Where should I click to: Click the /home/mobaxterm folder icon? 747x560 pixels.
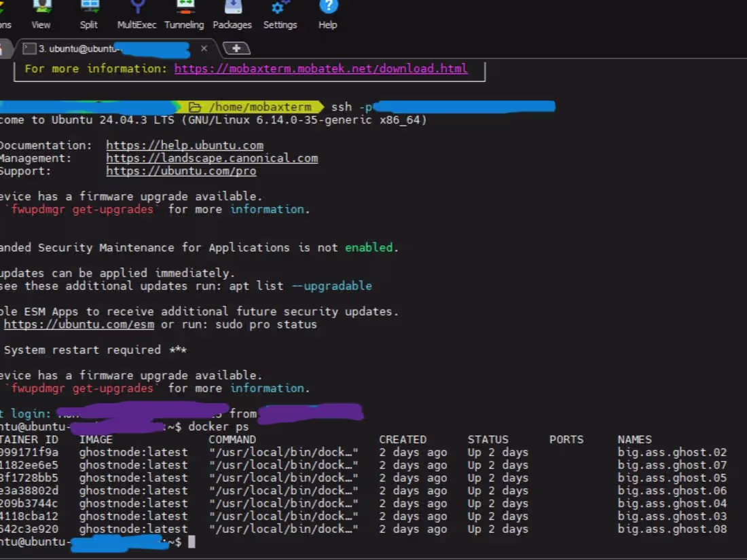point(194,107)
